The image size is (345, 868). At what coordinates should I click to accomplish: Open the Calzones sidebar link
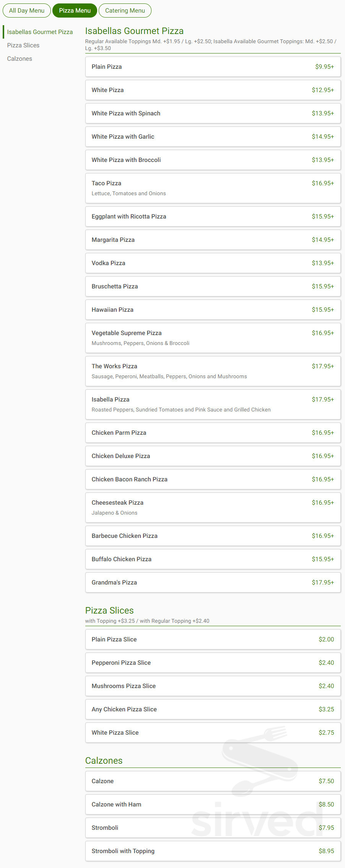click(x=19, y=58)
